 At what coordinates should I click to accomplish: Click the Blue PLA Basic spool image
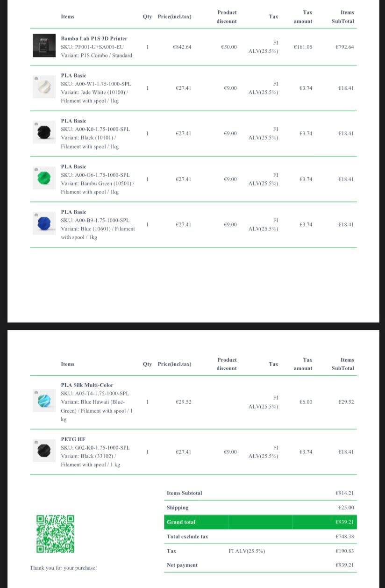click(x=44, y=223)
